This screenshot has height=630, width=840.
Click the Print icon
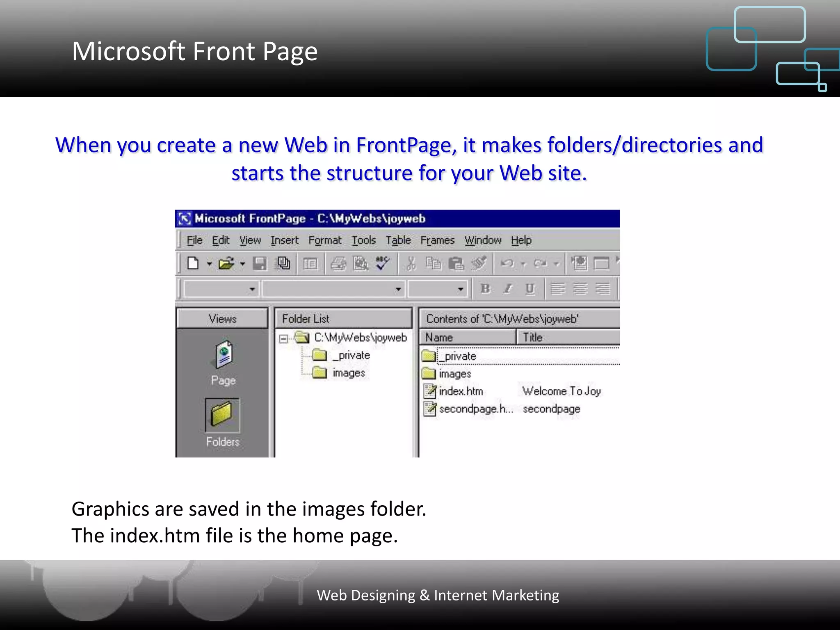(338, 264)
